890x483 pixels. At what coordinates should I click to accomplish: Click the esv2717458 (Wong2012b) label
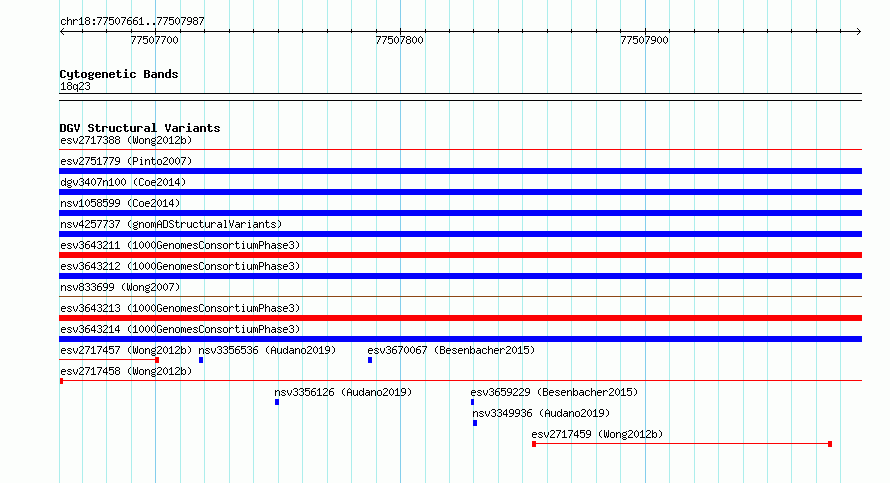(126, 371)
